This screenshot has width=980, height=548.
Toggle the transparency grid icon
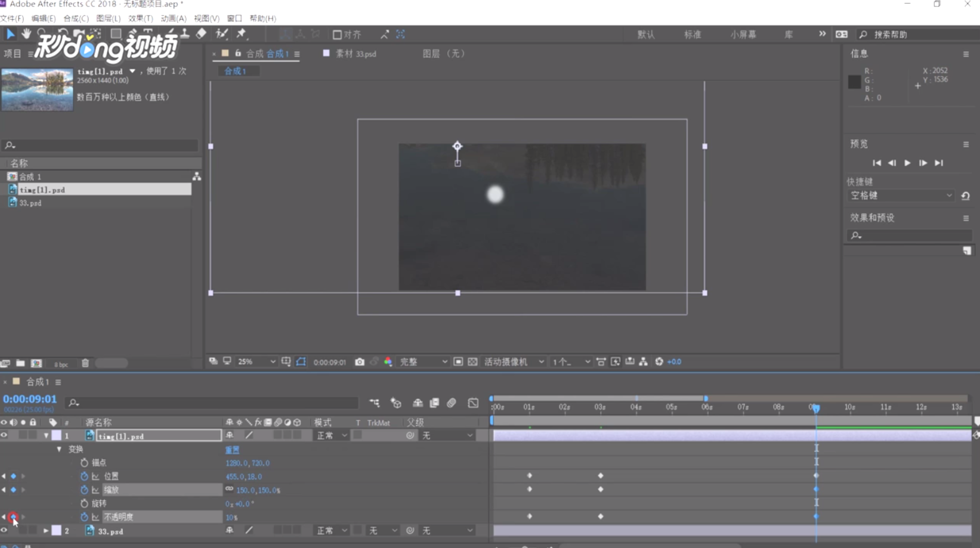click(x=472, y=362)
